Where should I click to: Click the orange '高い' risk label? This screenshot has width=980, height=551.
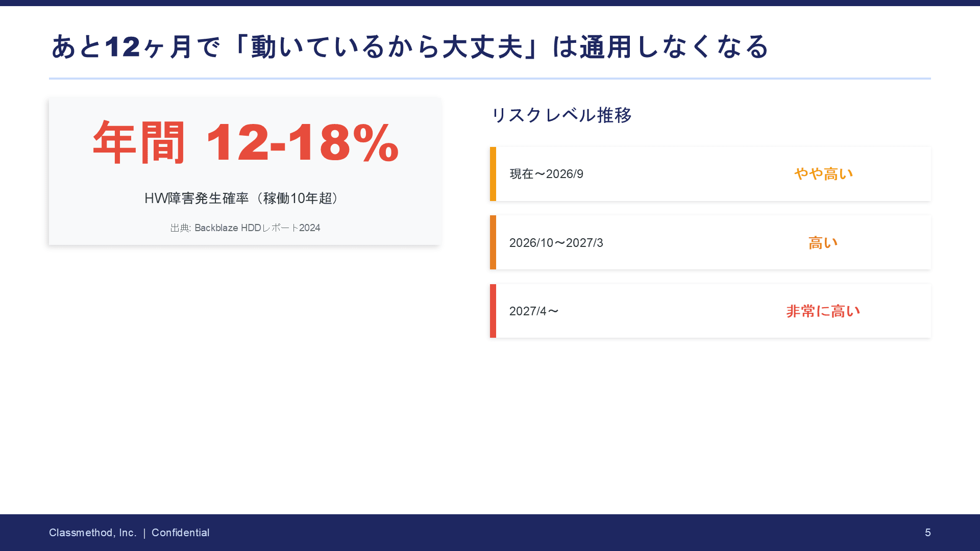(823, 243)
